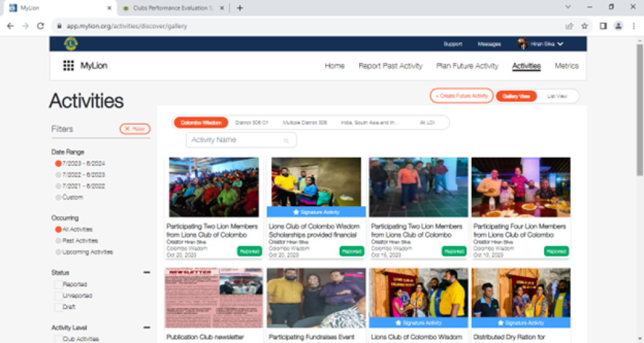Select date range 7/2022 - 6/2023
This screenshot has width=644, height=343.
[58, 175]
